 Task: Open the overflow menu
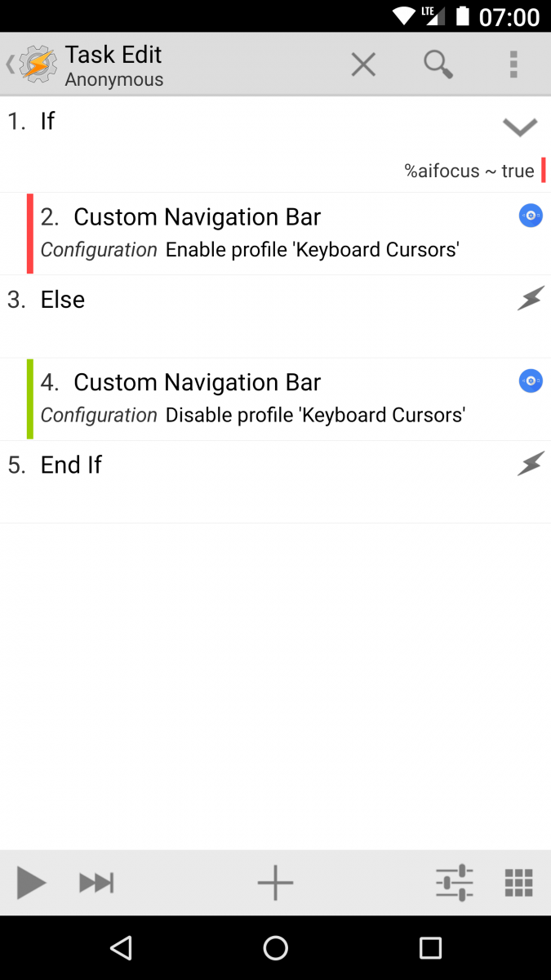click(513, 64)
